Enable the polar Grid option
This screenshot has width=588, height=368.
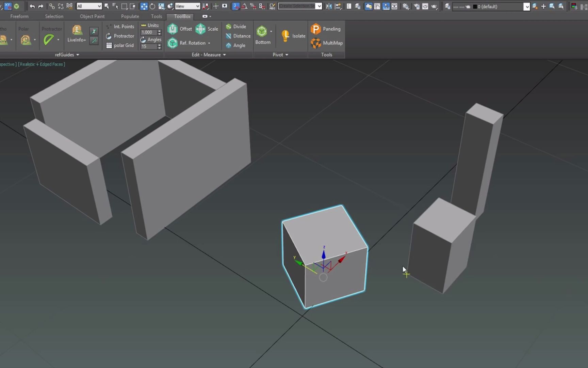[120, 45]
